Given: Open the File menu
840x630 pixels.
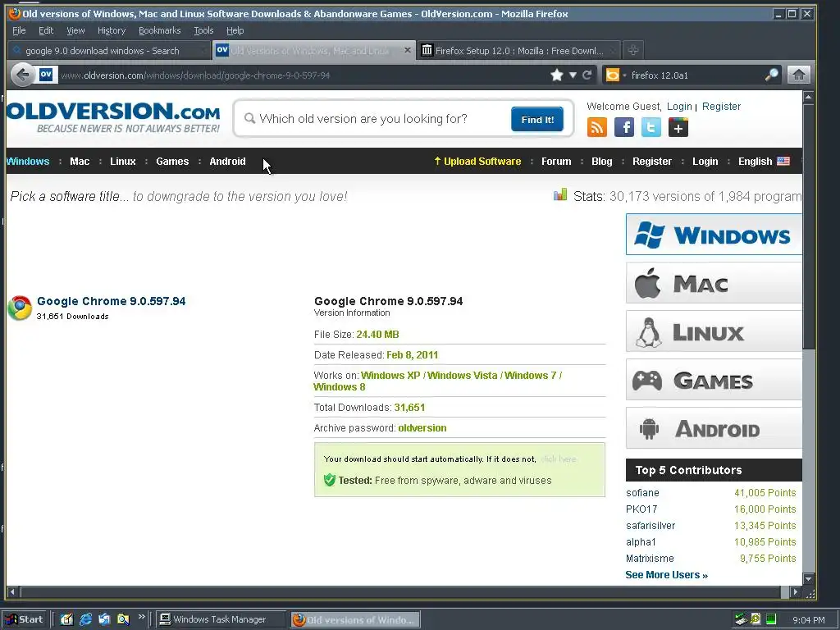Looking at the screenshot, I should click(19, 30).
